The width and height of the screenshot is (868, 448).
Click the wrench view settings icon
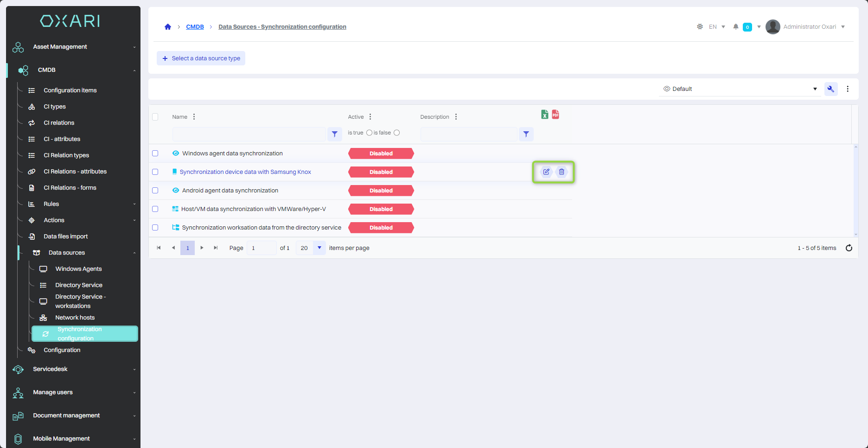tap(830, 89)
